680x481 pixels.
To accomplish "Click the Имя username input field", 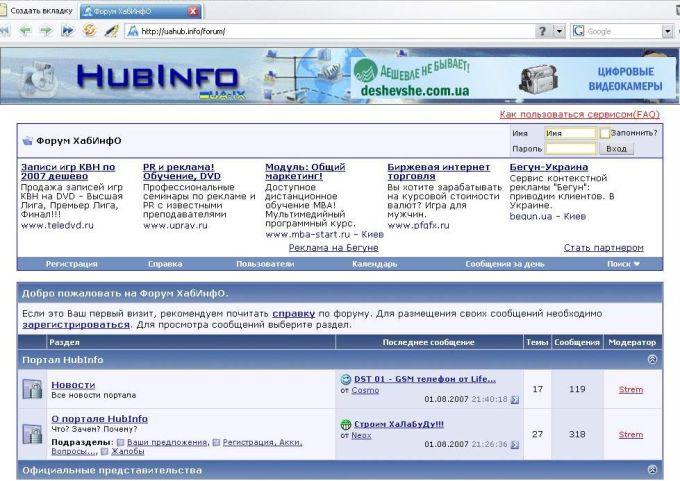I will pyautogui.click(x=570, y=133).
